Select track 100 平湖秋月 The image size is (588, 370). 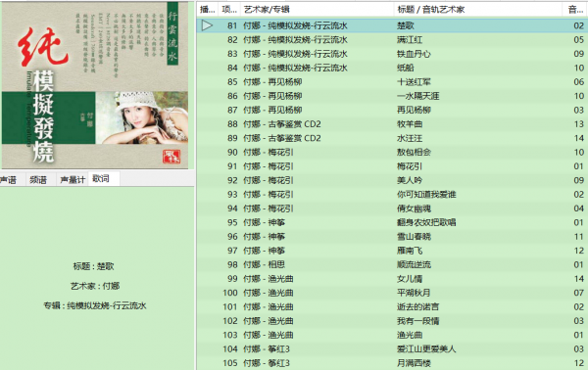coord(392,293)
